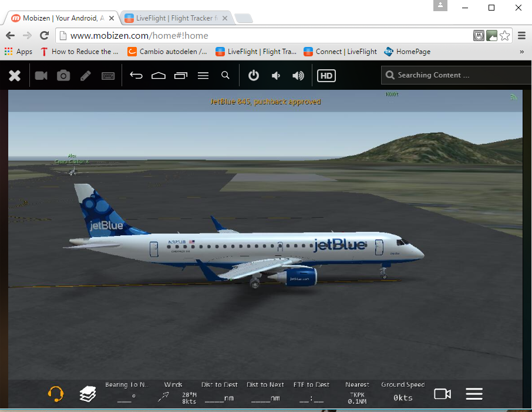532x412 pixels.
Task: Click the green connection signal icon
Action: click(513, 97)
